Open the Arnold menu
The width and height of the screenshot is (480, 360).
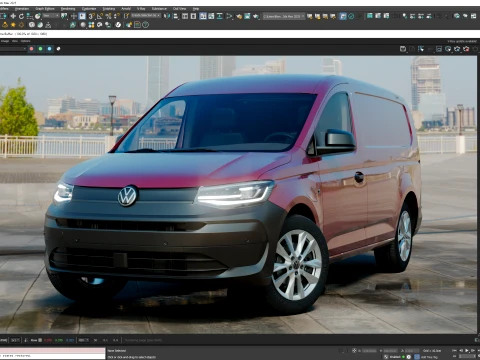click(126, 8)
